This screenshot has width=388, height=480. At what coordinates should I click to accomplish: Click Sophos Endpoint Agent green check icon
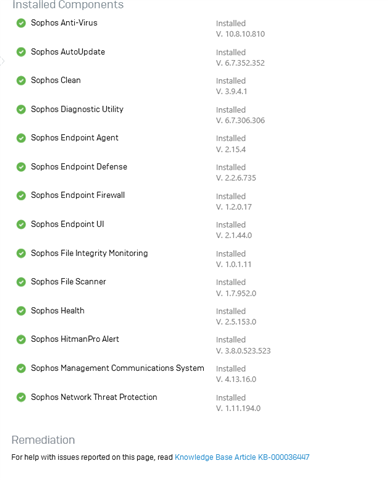tap(21, 138)
